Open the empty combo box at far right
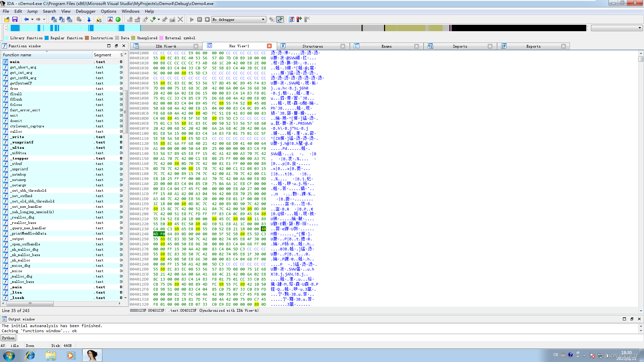644x362 pixels. pyautogui.click(x=616, y=28)
